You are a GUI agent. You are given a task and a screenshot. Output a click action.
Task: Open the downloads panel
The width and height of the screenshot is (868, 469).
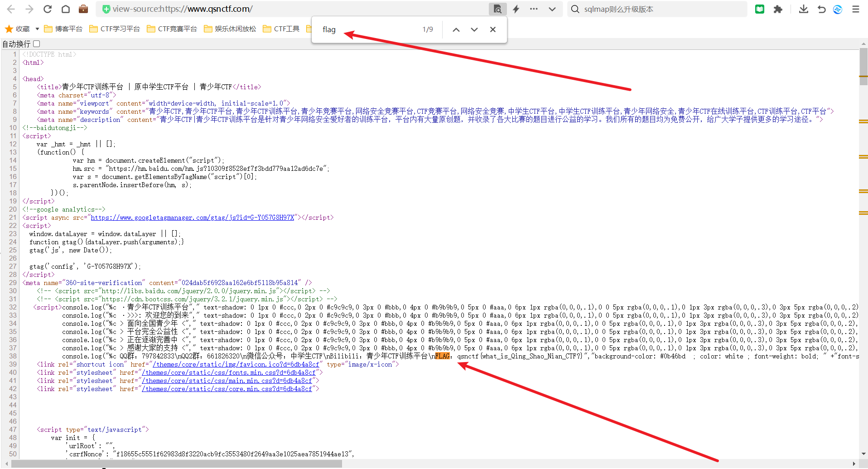[803, 9]
